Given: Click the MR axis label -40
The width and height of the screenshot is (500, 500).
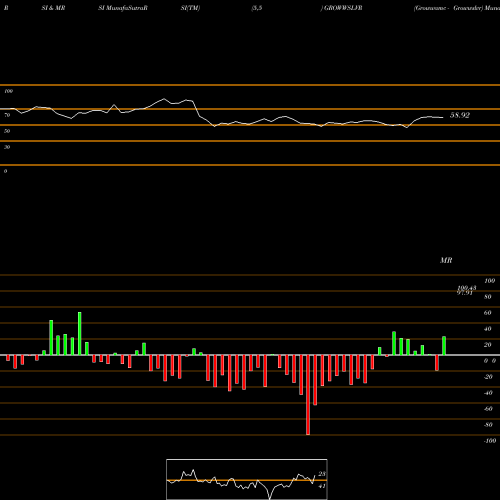Looking at the screenshot, I should pos(488,393).
